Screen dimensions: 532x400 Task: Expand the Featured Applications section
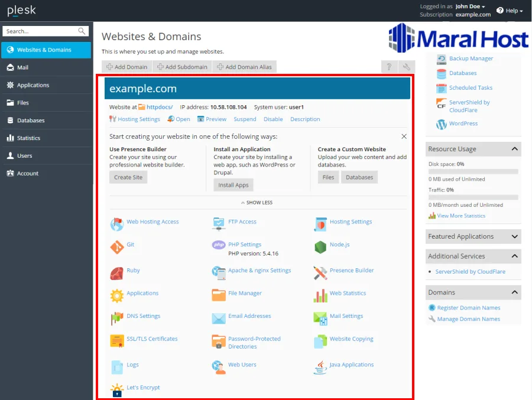pyautogui.click(x=514, y=236)
